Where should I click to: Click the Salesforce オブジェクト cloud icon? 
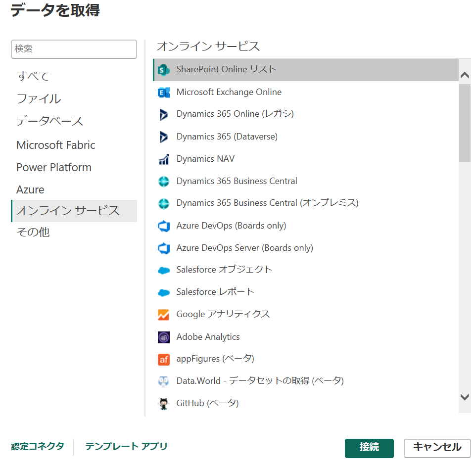[x=164, y=270]
